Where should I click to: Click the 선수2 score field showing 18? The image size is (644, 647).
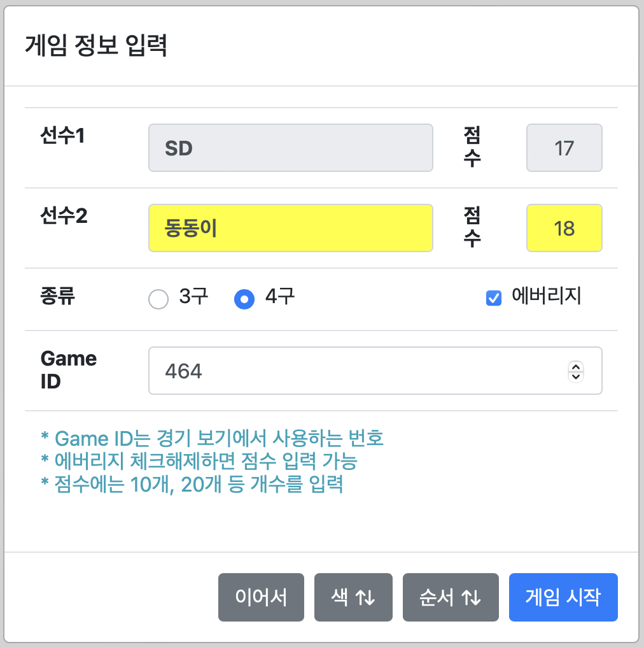pyautogui.click(x=564, y=227)
